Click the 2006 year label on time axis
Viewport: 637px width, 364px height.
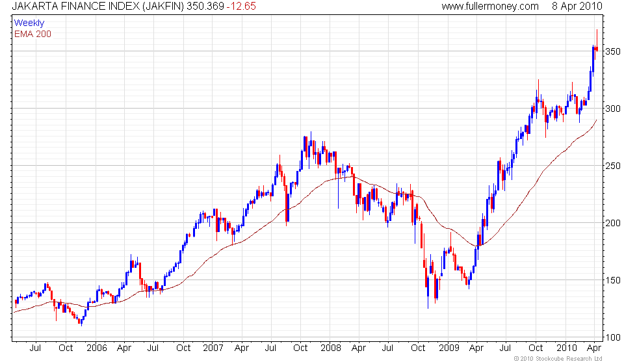pos(96,348)
